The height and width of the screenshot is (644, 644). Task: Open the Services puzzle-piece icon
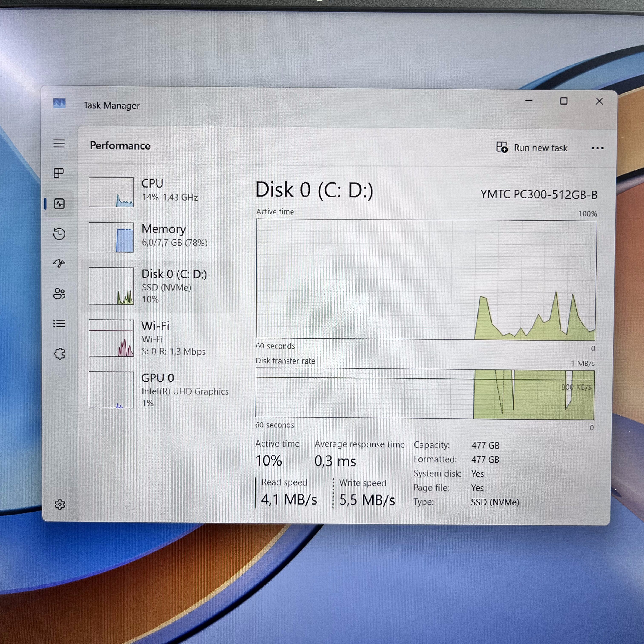(x=60, y=354)
